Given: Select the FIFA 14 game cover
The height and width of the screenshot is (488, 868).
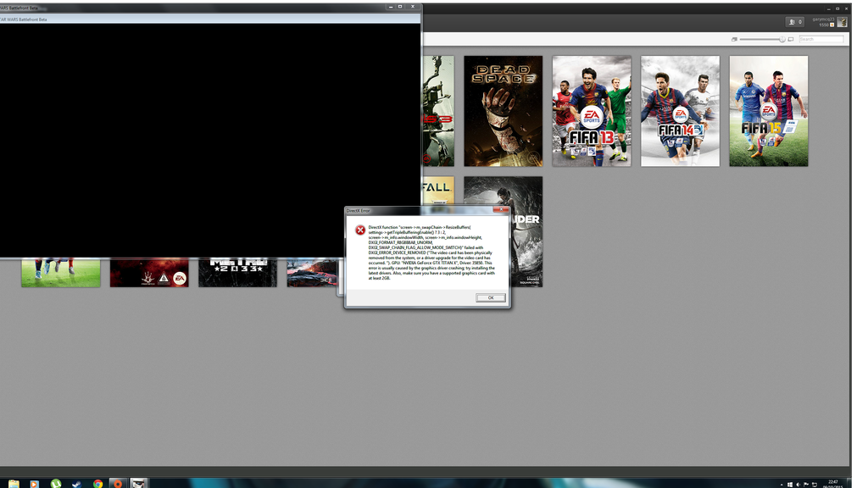Looking at the screenshot, I should point(680,111).
